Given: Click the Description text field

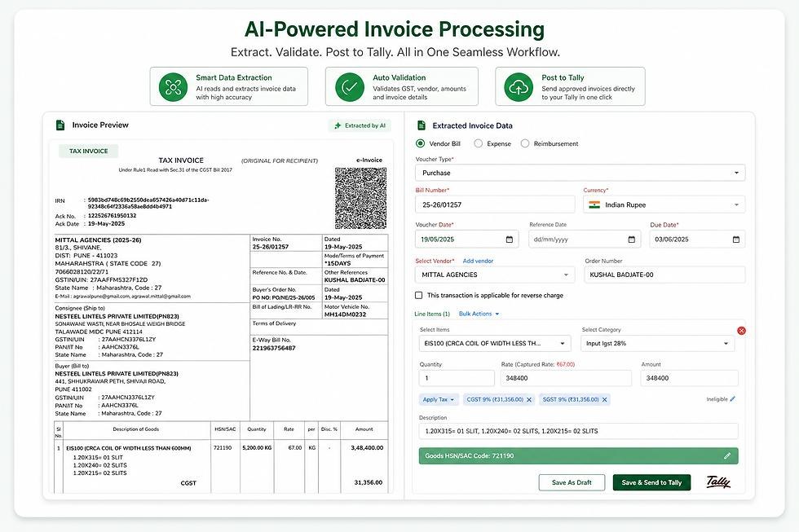Looking at the screenshot, I should click(578, 431).
